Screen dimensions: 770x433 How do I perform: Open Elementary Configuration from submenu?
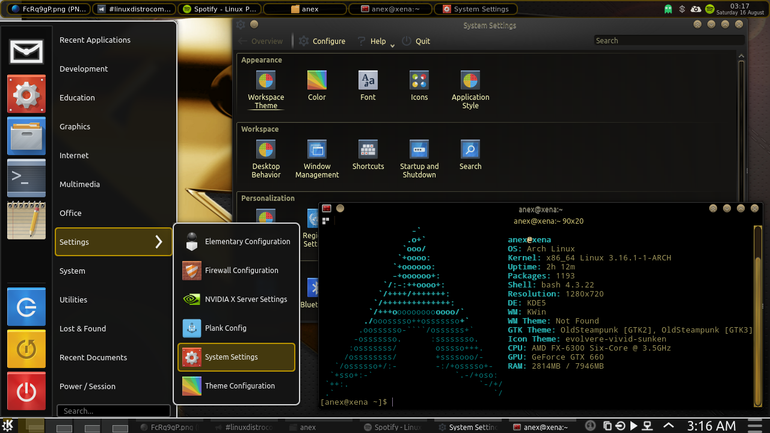[236, 242]
